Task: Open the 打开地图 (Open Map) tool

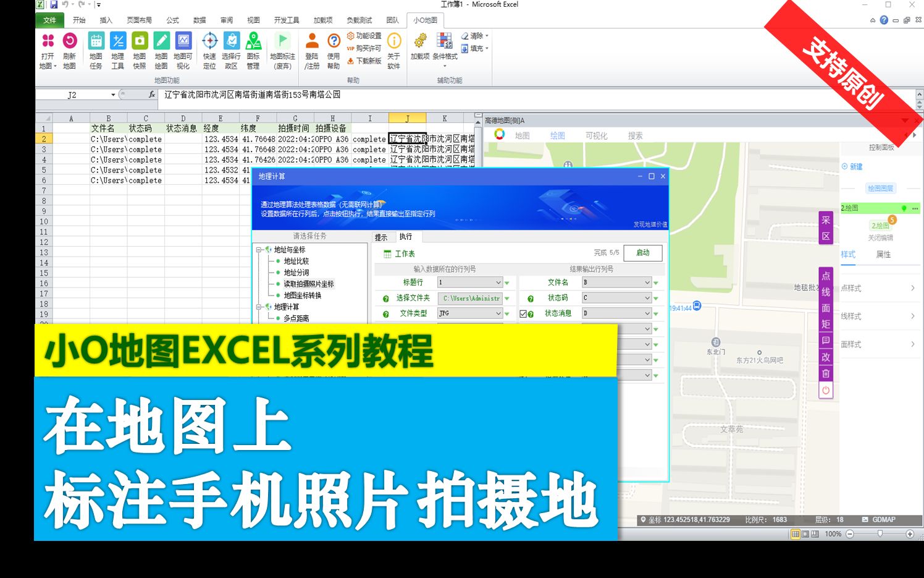Action: click(x=48, y=49)
